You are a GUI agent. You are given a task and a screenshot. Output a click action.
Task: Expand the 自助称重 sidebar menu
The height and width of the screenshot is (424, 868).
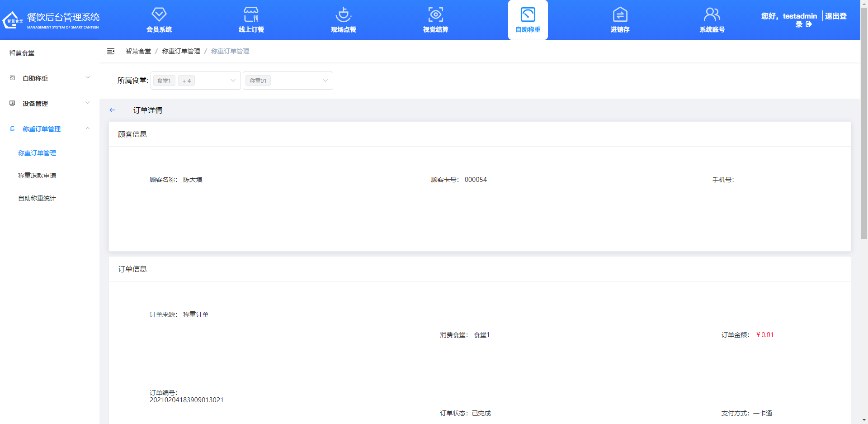click(50, 78)
